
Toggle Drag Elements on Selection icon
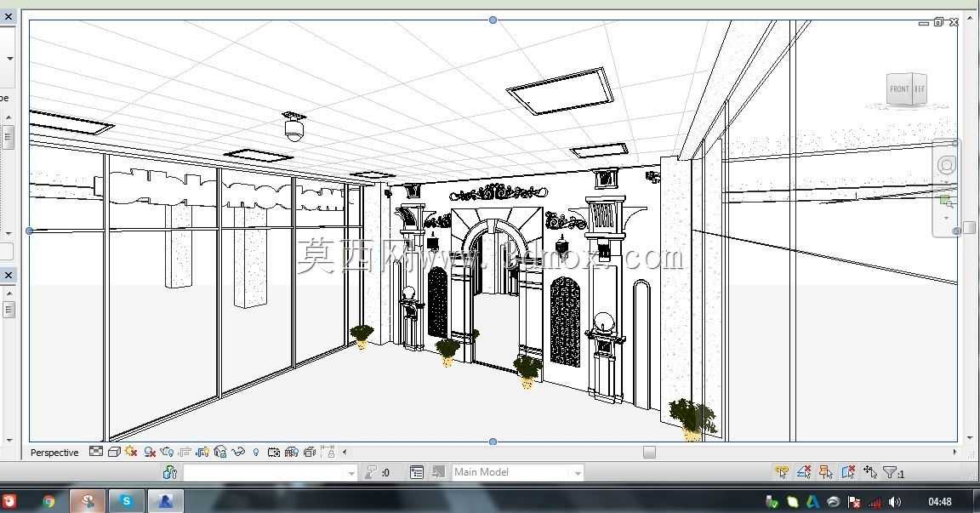click(x=870, y=472)
